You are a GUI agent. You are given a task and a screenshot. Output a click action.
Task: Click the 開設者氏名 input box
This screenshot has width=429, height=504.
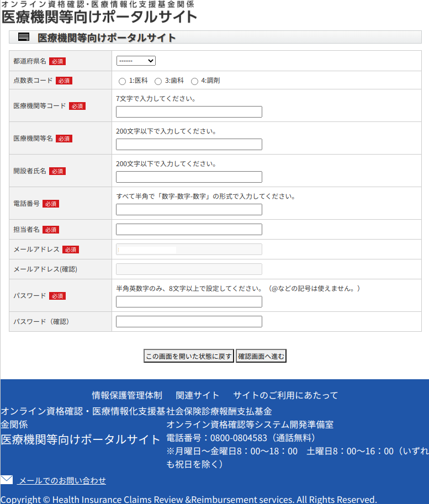coord(189,177)
